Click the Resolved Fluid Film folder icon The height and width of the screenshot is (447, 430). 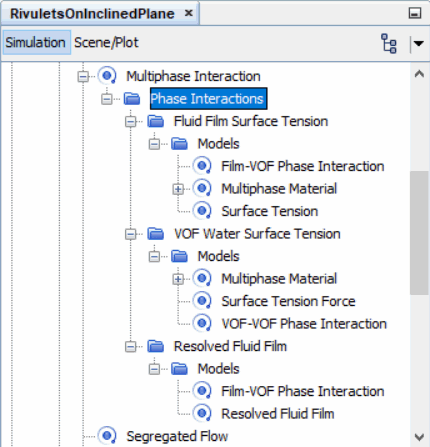click(156, 346)
